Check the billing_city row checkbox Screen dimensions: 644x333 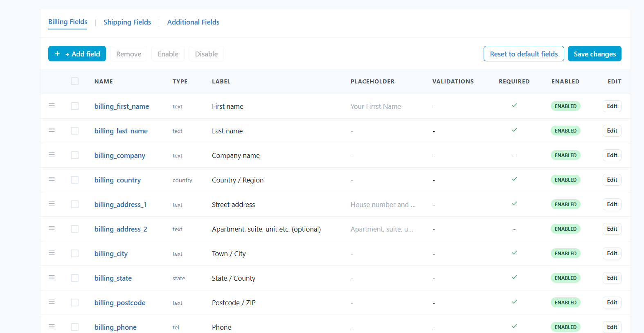(74, 254)
